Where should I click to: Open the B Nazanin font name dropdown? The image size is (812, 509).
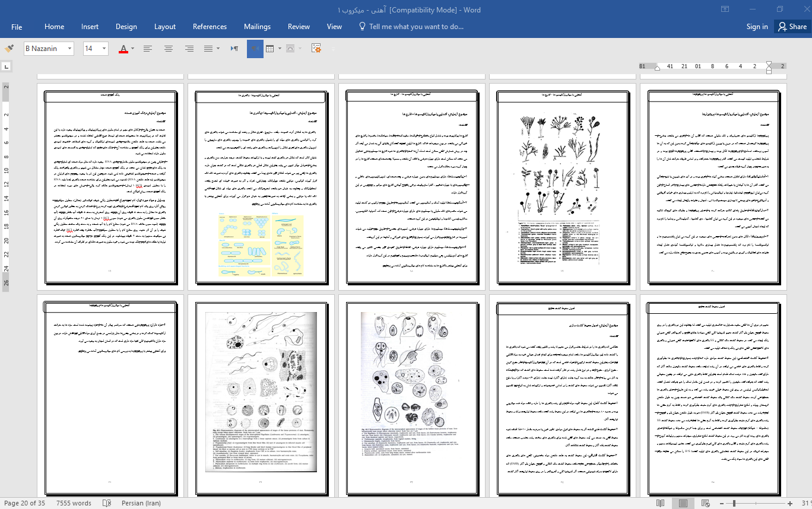click(70, 49)
